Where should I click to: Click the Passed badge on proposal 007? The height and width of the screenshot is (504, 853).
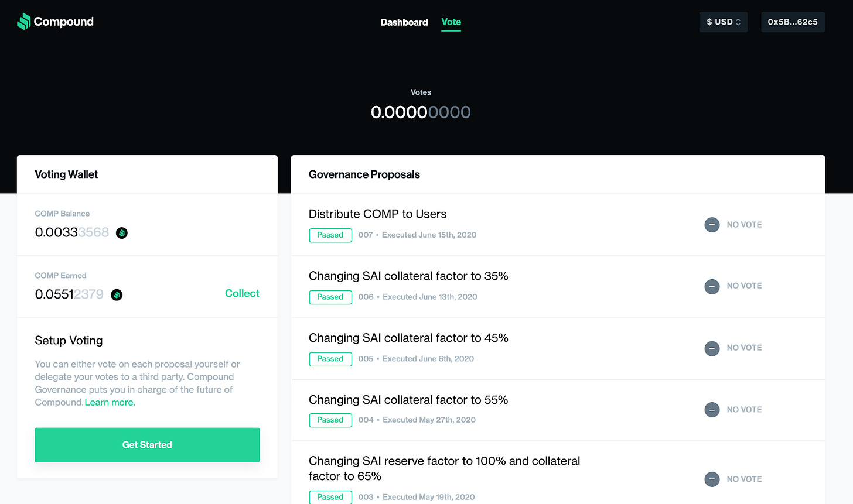(x=330, y=235)
